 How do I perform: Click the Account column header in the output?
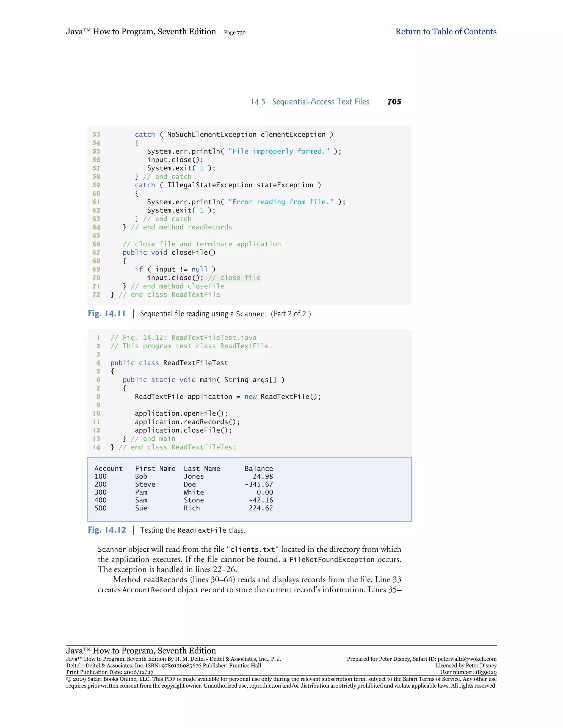point(108,468)
